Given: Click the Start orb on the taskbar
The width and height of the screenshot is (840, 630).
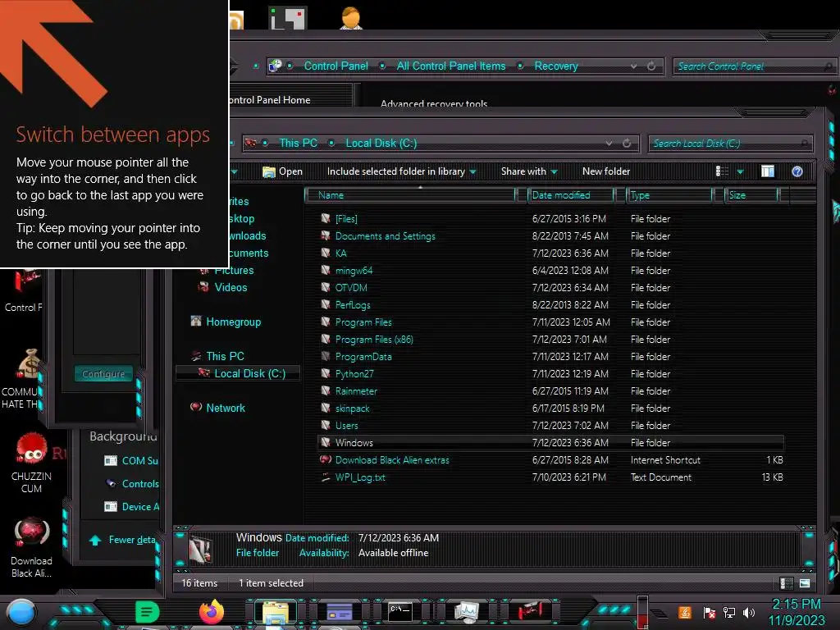Looking at the screenshot, I should (x=21, y=612).
